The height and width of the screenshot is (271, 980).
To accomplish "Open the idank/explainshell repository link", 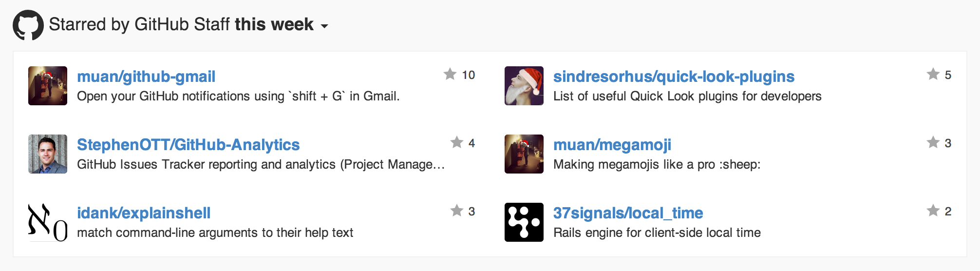I will (144, 213).
